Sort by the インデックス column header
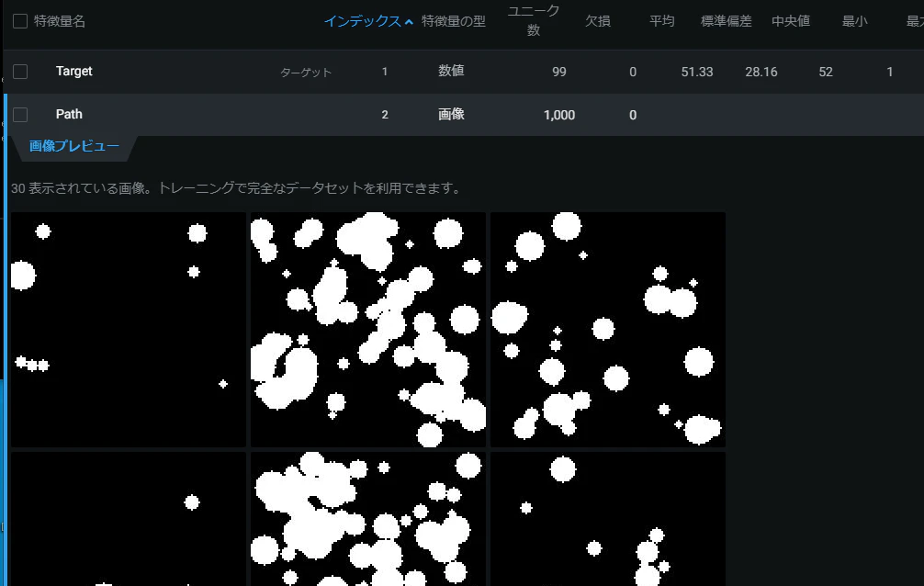 click(363, 21)
